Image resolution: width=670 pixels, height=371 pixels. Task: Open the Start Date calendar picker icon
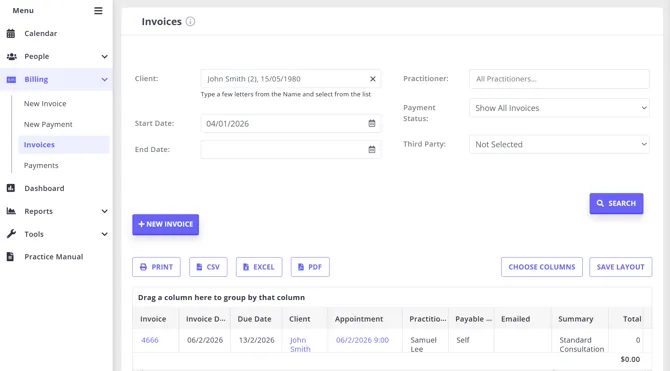coord(372,124)
